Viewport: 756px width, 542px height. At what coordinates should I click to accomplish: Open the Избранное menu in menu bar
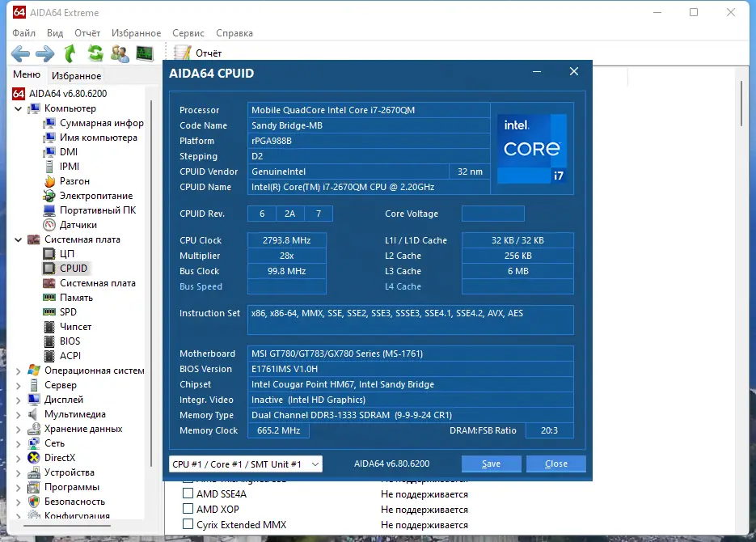[x=136, y=33]
